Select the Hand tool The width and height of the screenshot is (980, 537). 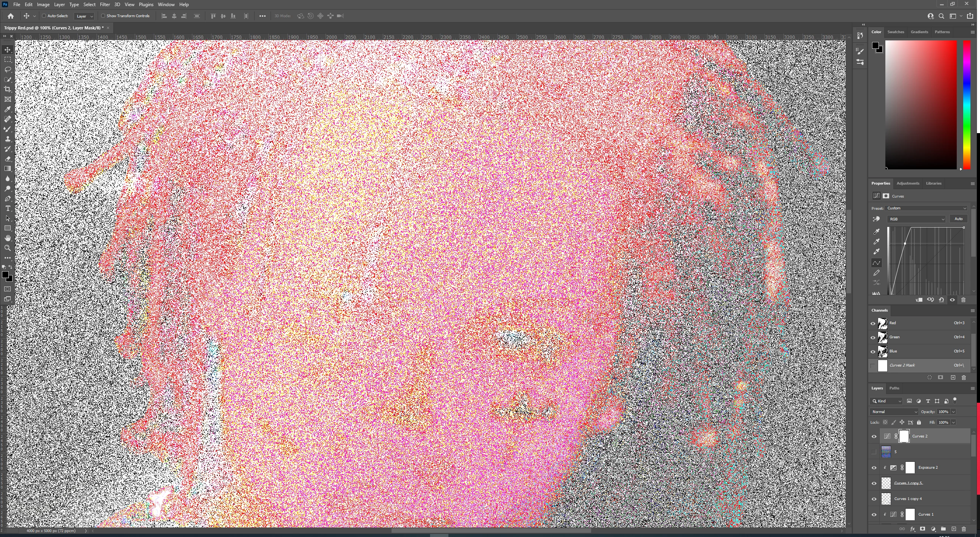(x=8, y=238)
